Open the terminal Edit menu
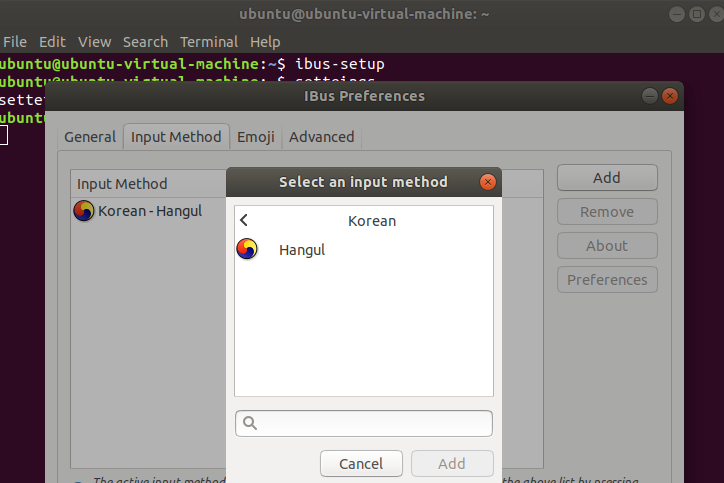 tap(52, 42)
